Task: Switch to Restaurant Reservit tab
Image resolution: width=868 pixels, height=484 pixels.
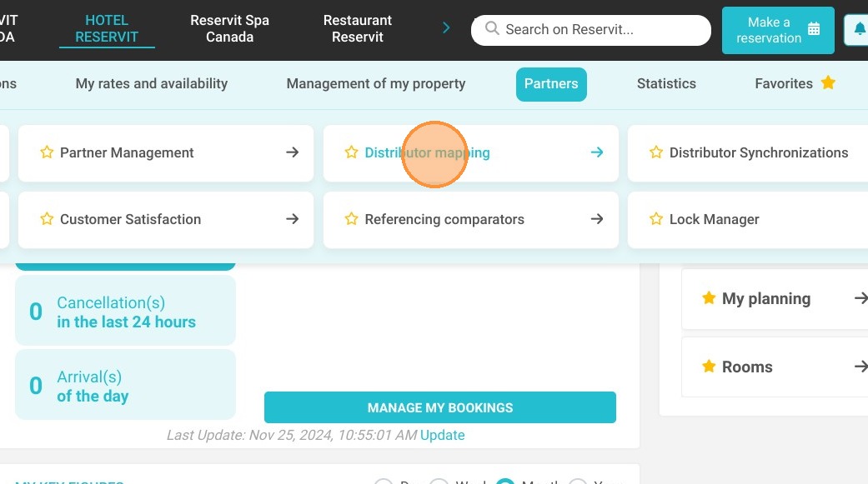Action: [x=358, y=29]
